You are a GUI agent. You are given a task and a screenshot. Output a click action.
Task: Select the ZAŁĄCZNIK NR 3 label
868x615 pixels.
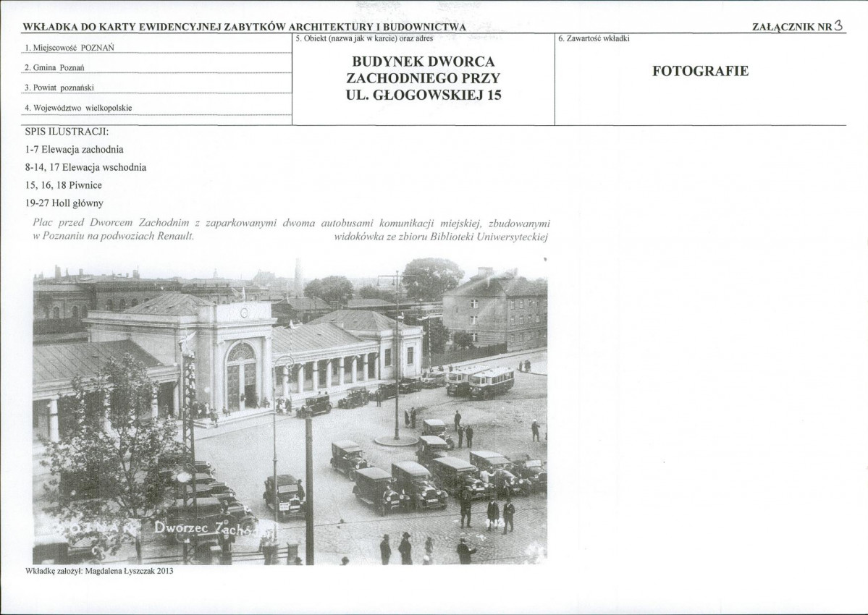pyautogui.click(x=797, y=26)
